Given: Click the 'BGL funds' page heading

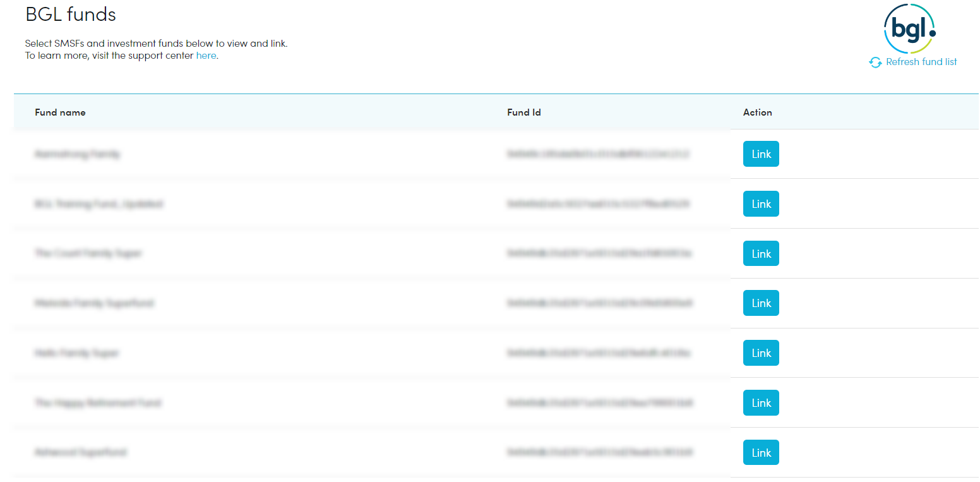Looking at the screenshot, I should point(71,14).
